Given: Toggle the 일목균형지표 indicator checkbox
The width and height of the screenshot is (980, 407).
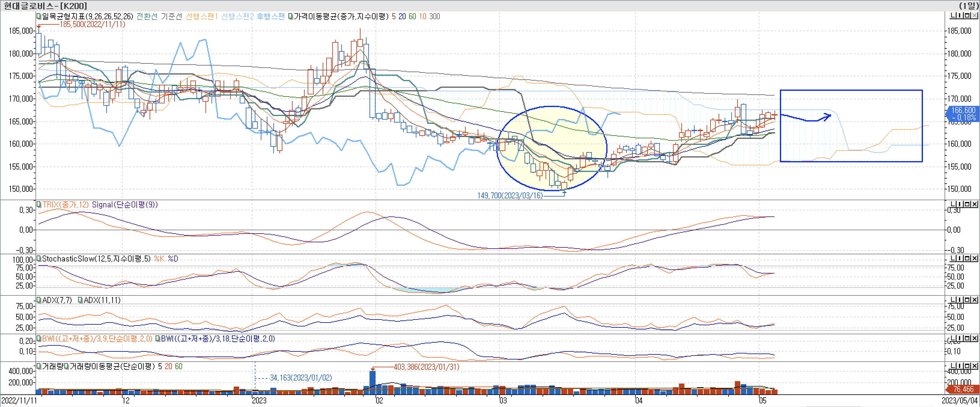Looking at the screenshot, I should [39, 16].
